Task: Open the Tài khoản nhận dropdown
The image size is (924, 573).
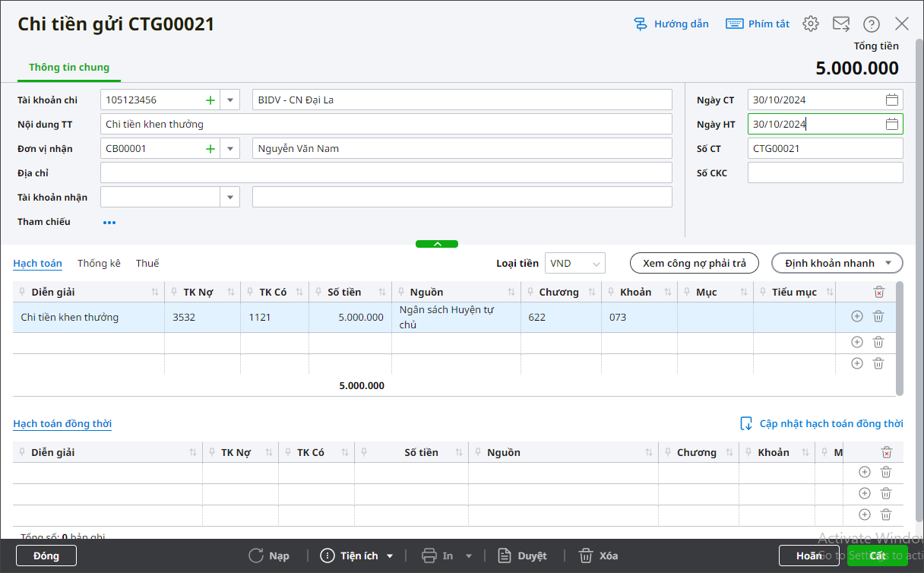Action: (229, 198)
